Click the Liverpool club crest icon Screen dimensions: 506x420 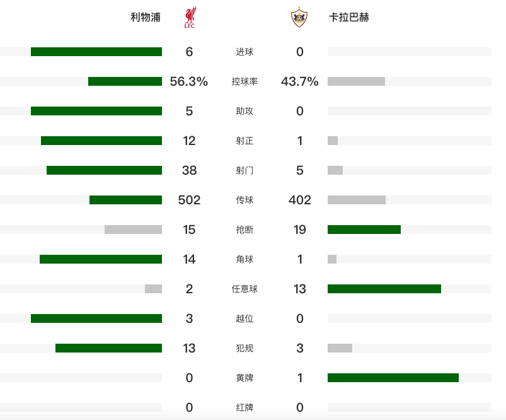[x=189, y=18]
